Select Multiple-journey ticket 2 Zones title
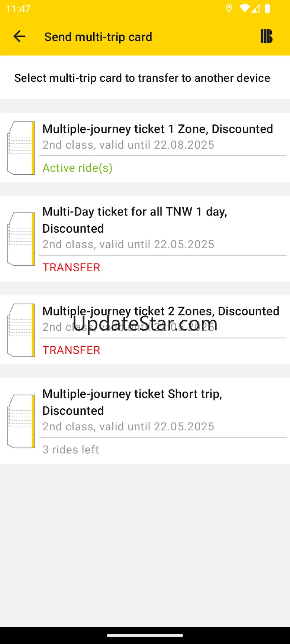 (x=161, y=311)
